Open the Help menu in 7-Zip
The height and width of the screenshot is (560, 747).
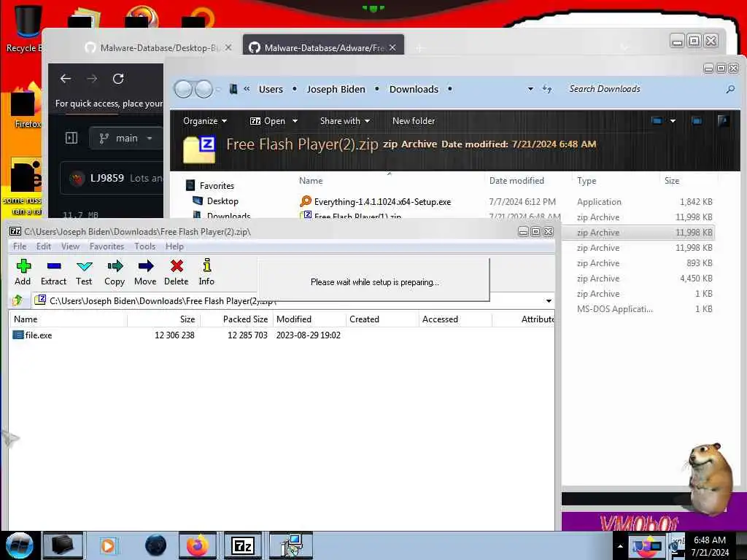174,246
